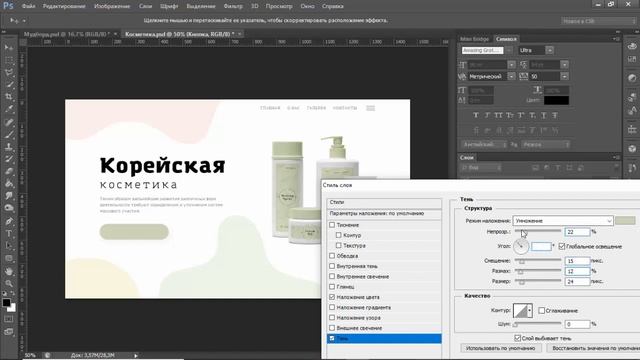Change screen mode icon in toolbar
Viewport: 640px width, 360px height.
click(x=9, y=331)
